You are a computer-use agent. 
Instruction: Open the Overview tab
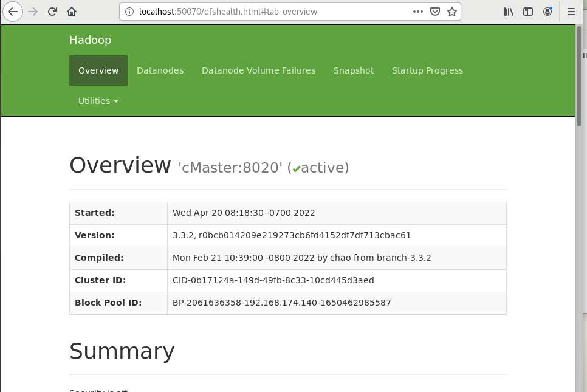[98, 70]
